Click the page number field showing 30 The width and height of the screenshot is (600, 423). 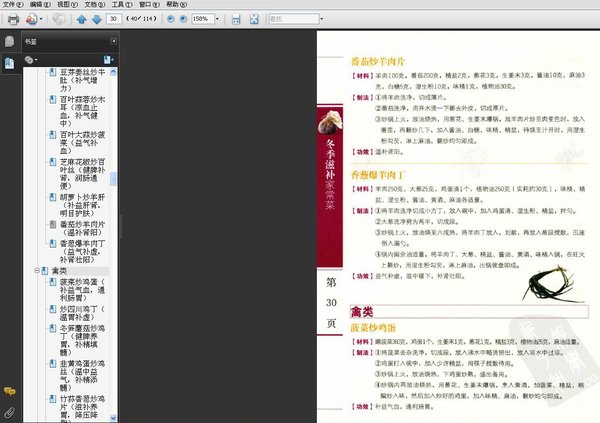(114, 19)
